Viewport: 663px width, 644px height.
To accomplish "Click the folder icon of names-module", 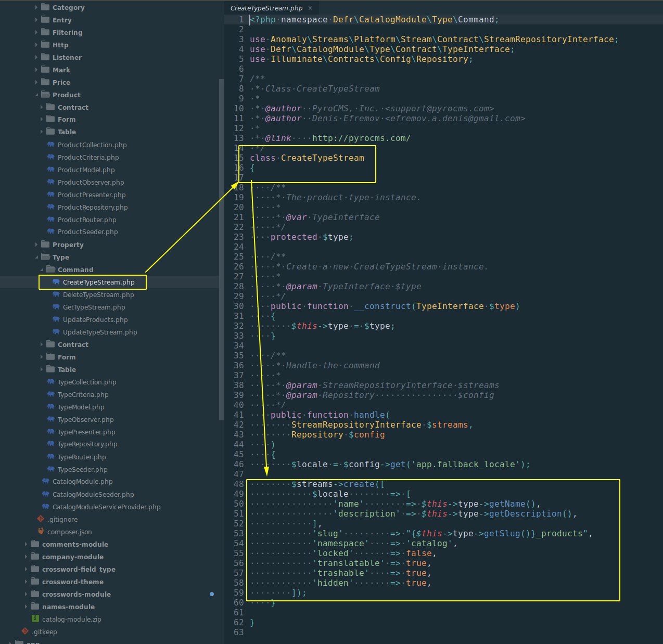I will tap(35, 607).
